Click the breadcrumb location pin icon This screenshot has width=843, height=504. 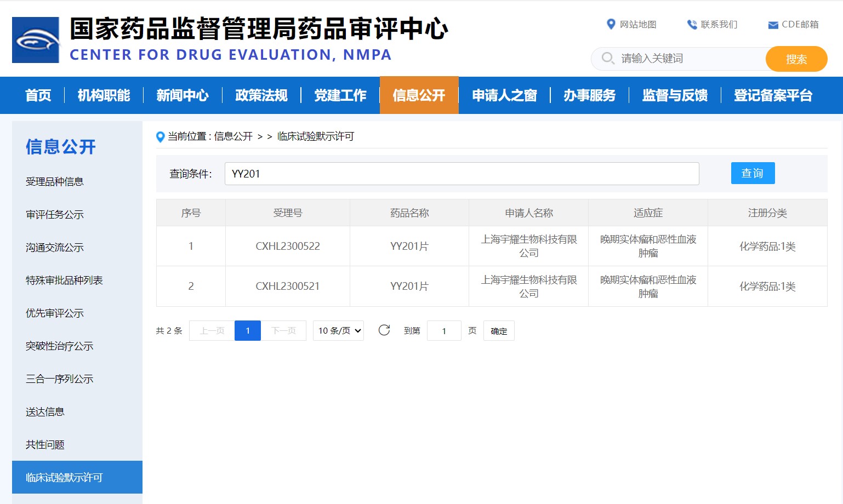(160, 137)
